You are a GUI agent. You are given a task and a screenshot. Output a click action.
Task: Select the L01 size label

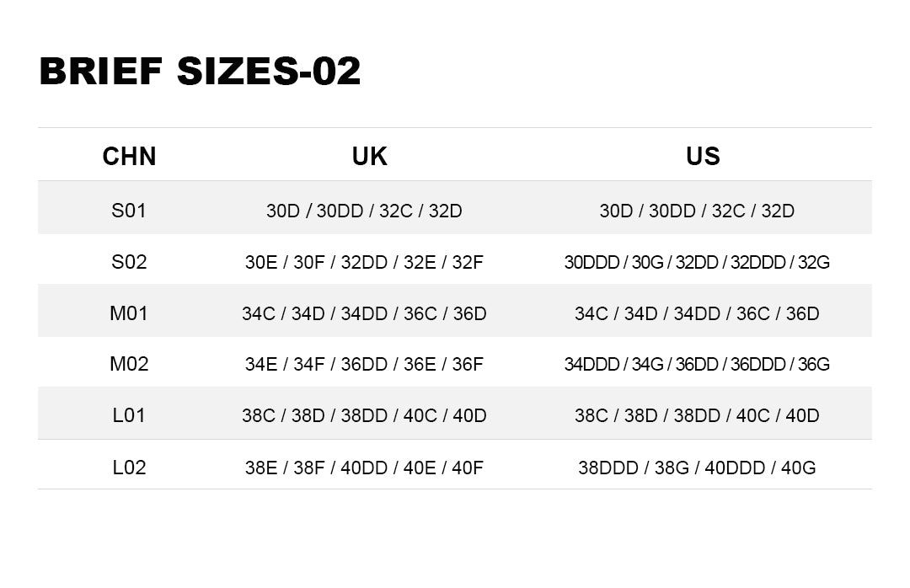(x=129, y=415)
